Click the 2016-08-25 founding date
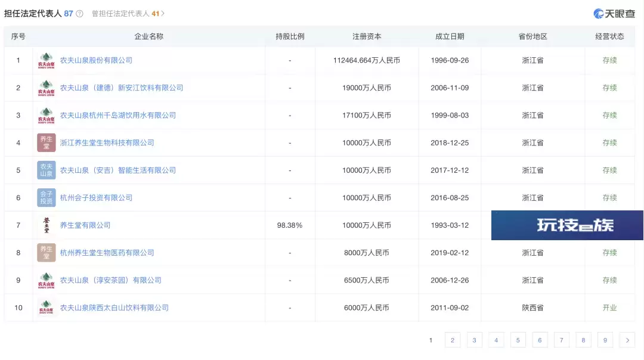Screen dimensions: 644x360 point(450,198)
